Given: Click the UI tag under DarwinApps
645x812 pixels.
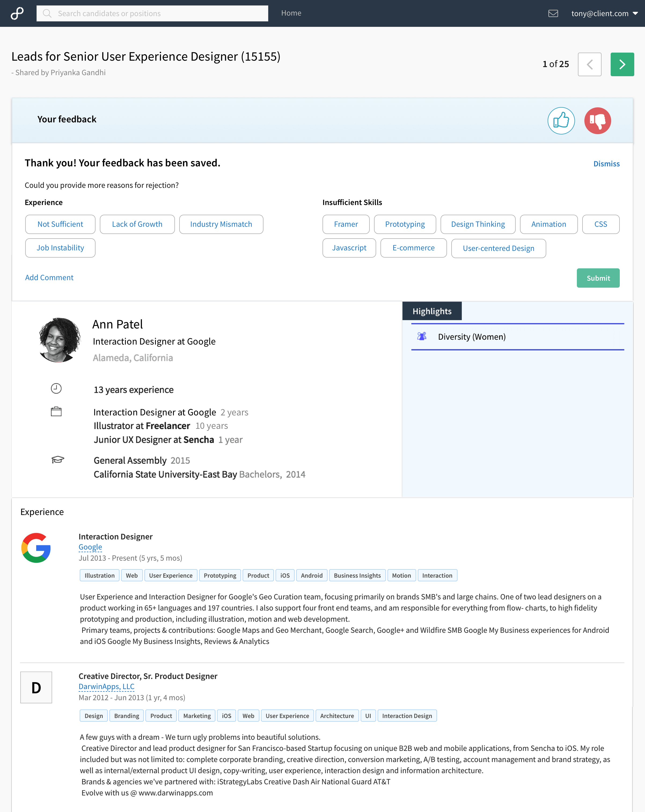Looking at the screenshot, I should coord(368,716).
